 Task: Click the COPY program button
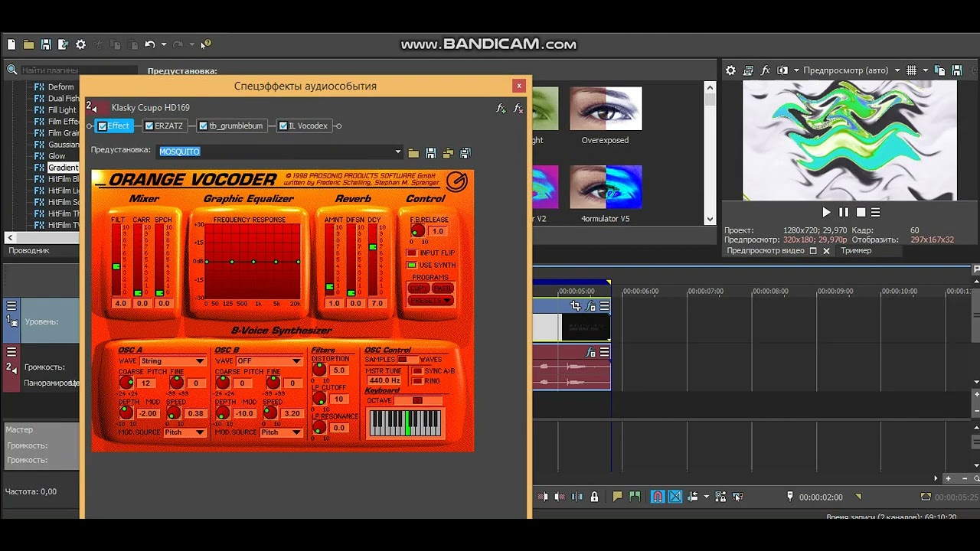coord(419,289)
